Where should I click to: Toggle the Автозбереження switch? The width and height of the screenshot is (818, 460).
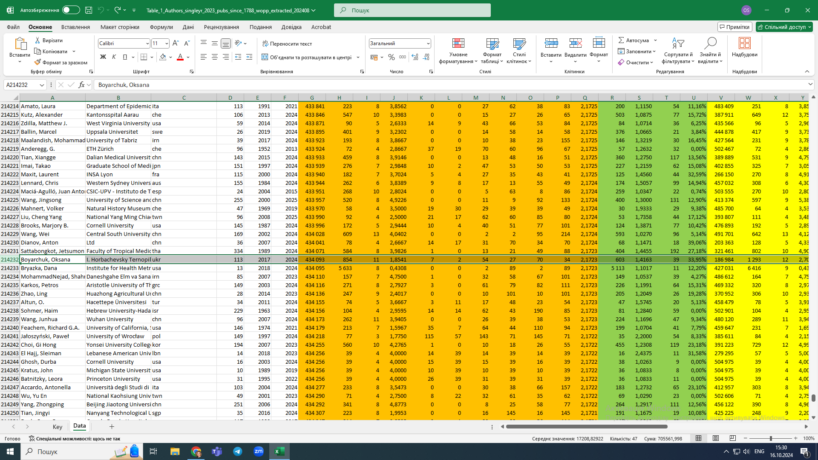tap(70, 10)
